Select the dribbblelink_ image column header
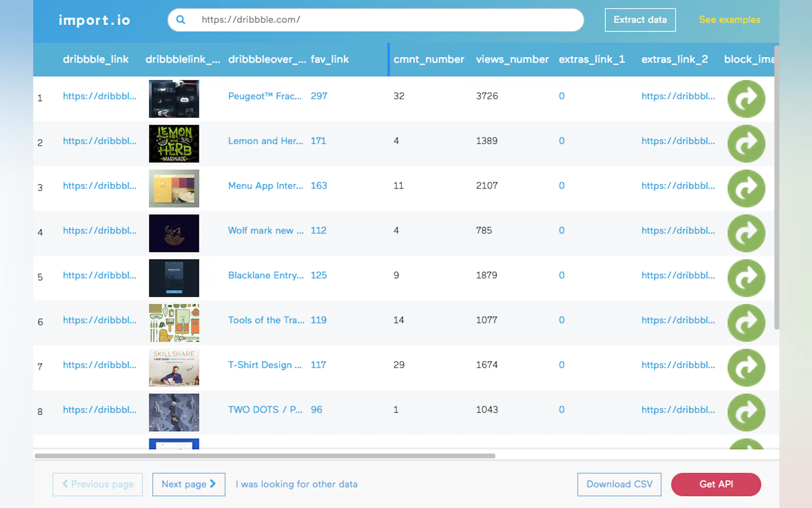The image size is (812, 508). point(183,60)
